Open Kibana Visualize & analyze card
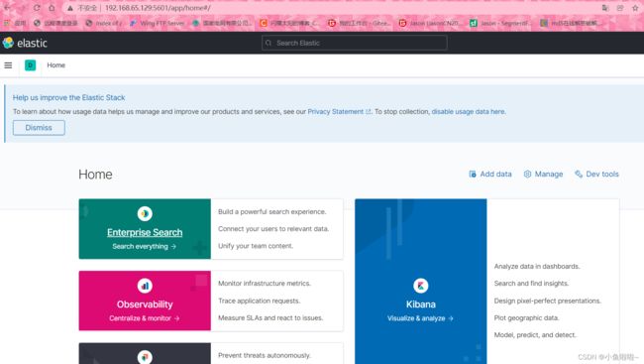This screenshot has width=644, height=364. [420, 282]
